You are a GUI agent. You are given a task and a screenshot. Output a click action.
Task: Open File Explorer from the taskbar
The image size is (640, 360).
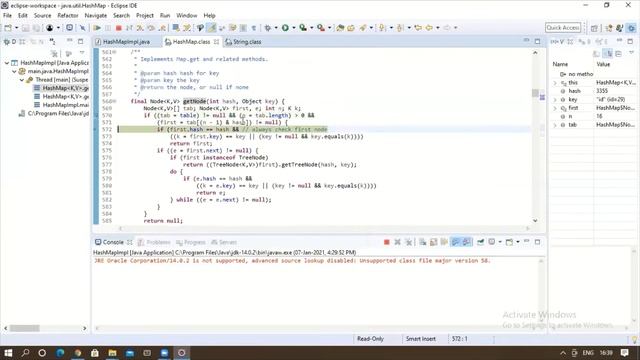[112, 353]
